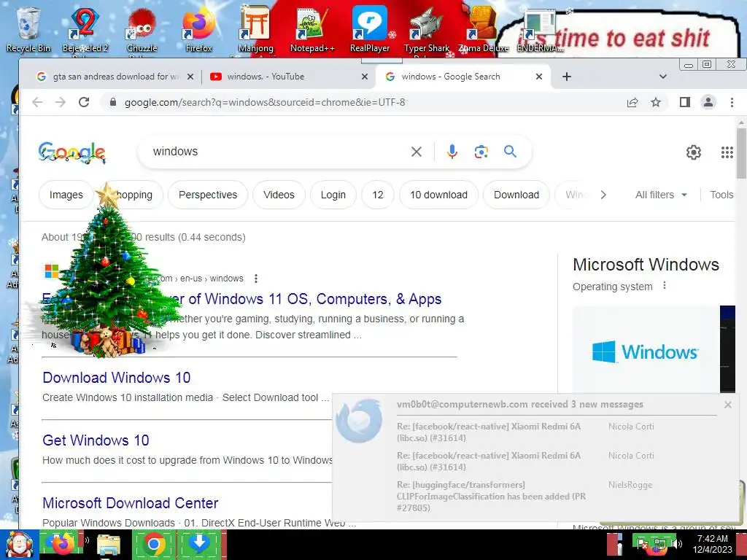Filter results by Images
Viewport: 747px width, 560px height.
66,195
